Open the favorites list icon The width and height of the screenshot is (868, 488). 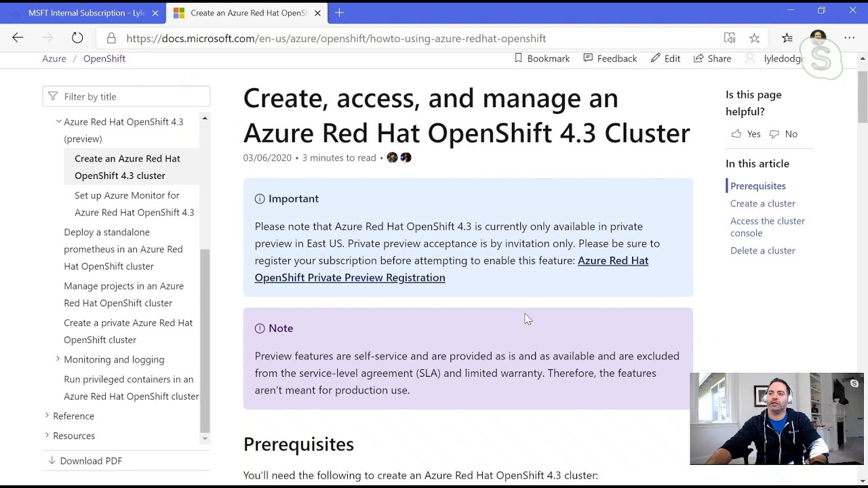787,38
